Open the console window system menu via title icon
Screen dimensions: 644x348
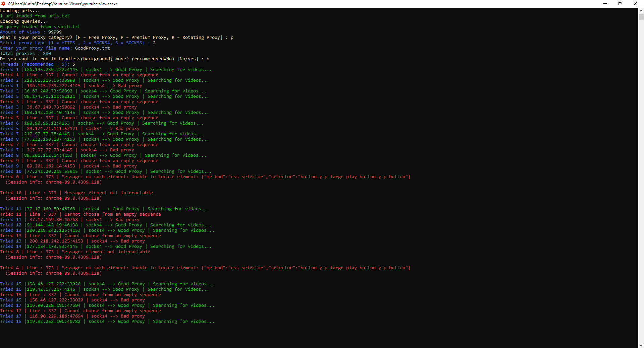tap(3, 4)
